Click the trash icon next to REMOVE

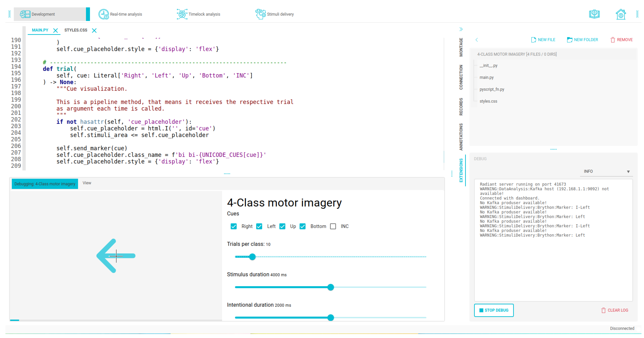point(613,40)
